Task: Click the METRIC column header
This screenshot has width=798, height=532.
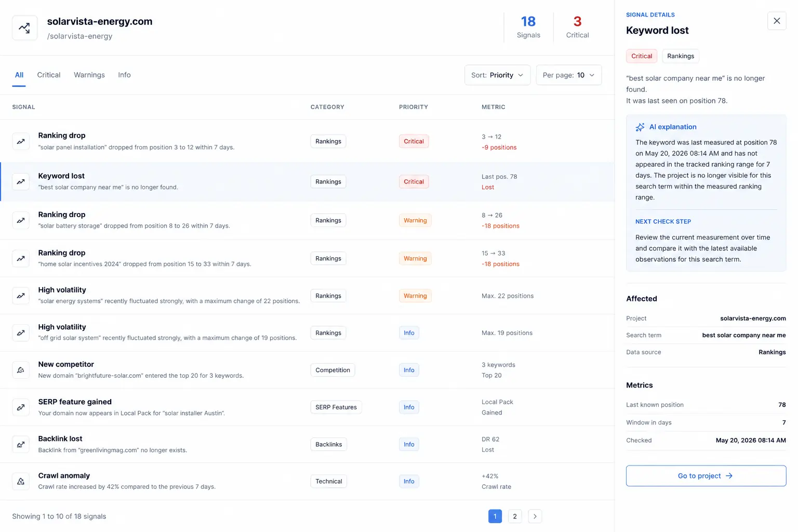Action: 494,107
